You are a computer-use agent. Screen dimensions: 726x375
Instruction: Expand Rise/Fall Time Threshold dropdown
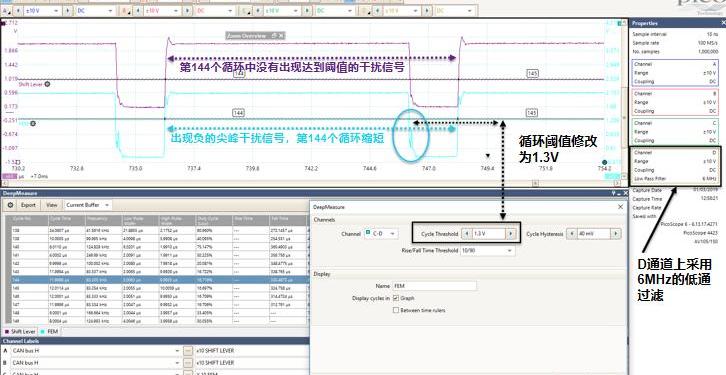(488, 250)
